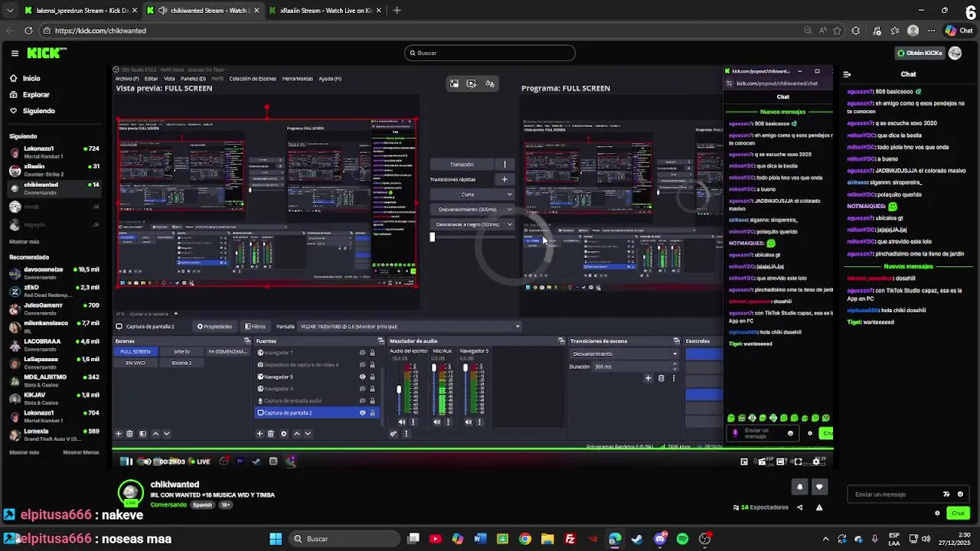
Task: Toggle theater mode in Kick player
Action: (x=780, y=461)
